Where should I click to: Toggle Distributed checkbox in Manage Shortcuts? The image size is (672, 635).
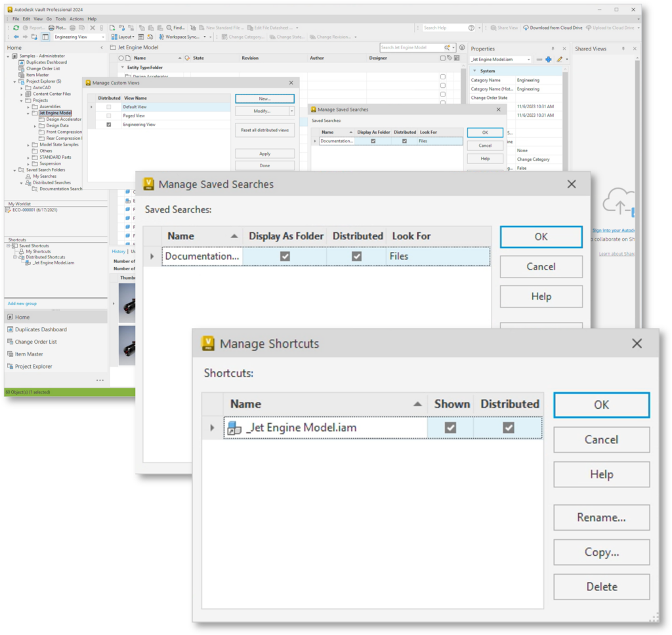pos(509,428)
